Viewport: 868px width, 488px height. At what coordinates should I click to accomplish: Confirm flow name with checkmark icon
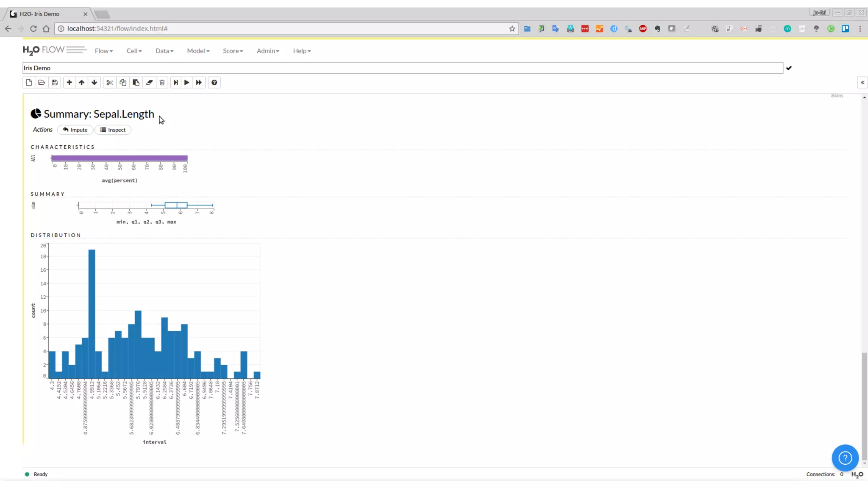click(x=789, y=68)
